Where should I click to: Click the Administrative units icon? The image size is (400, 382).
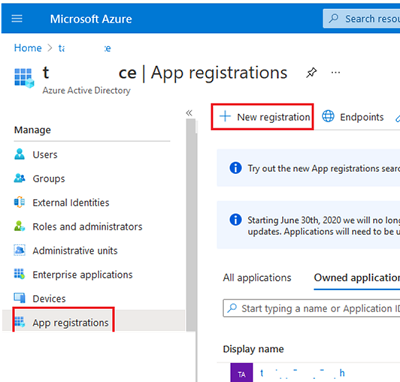point(19,250)
